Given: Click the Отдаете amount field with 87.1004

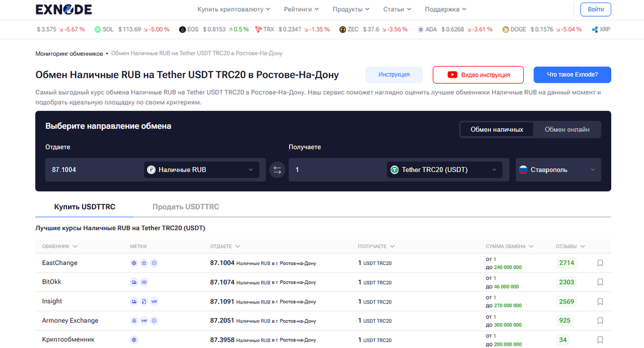Looking at the screenshot, I should [x=94, y=170].
